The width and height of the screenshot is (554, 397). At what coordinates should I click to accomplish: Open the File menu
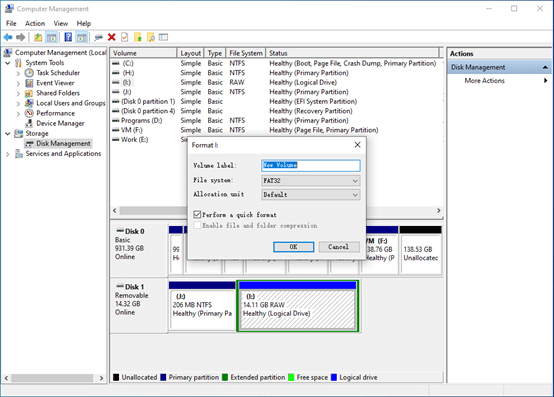(11, 23)
